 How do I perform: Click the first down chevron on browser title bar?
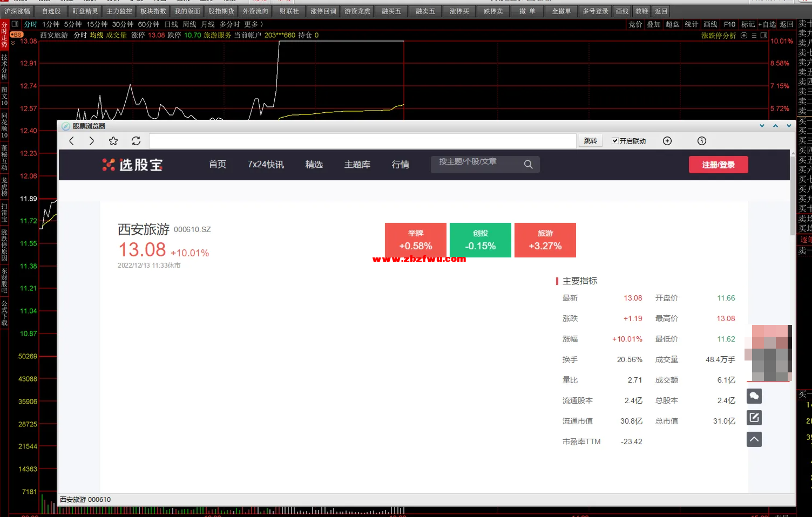click(x=762, y=126)
